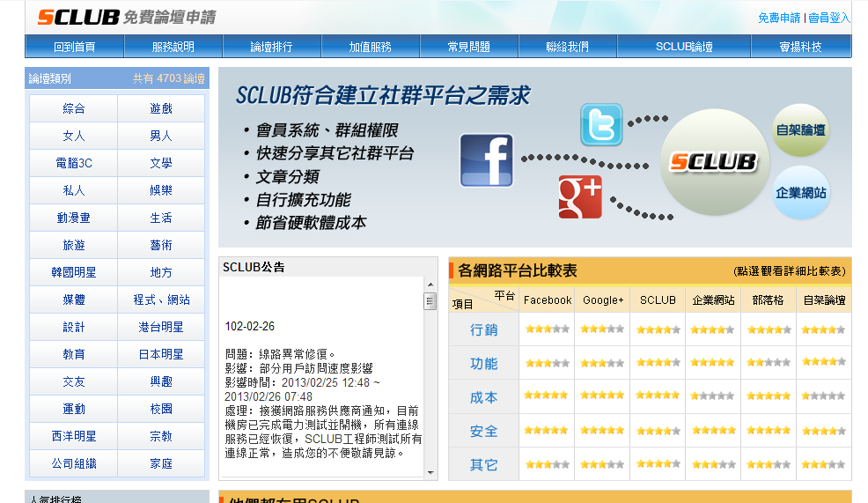Select the 旅遊 forum category

click(74, 245)
